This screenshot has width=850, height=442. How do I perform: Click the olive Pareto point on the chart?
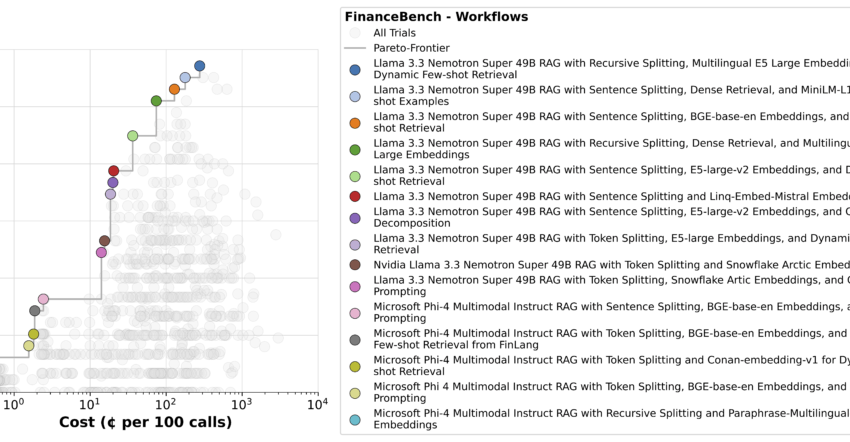click(33, 334)
